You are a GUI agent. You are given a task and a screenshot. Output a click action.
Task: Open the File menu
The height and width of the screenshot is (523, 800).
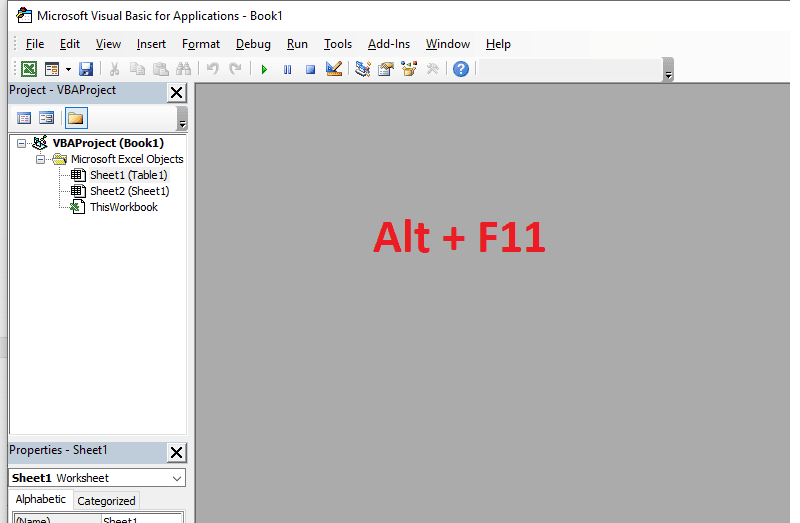pos(35,44)
